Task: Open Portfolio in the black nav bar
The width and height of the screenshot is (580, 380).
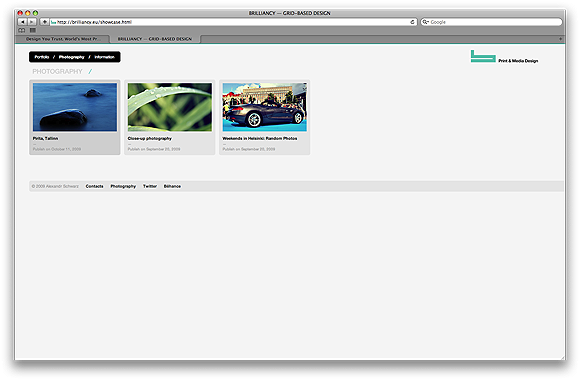Action: (x=42, y=57)
